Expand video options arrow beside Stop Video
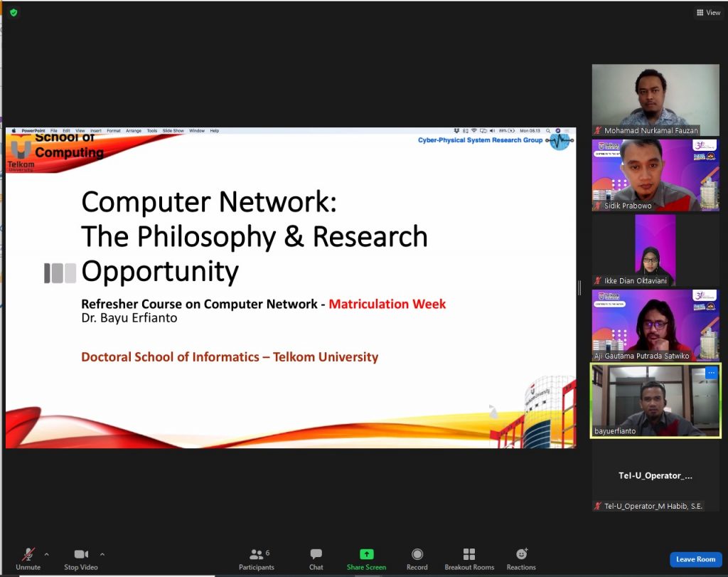The height and width of the screenshot is (577, 728). point(102,554)
